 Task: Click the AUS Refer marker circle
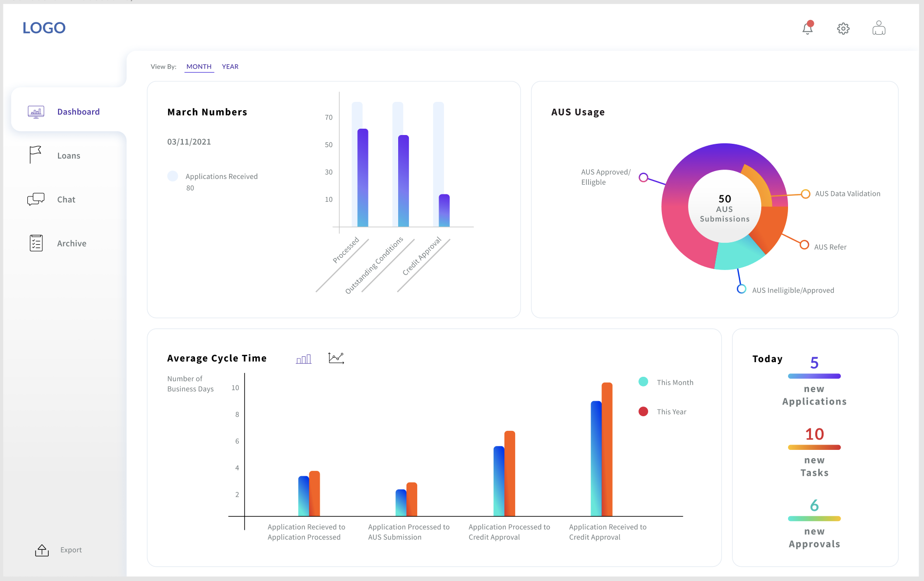[x=805, y=245]
